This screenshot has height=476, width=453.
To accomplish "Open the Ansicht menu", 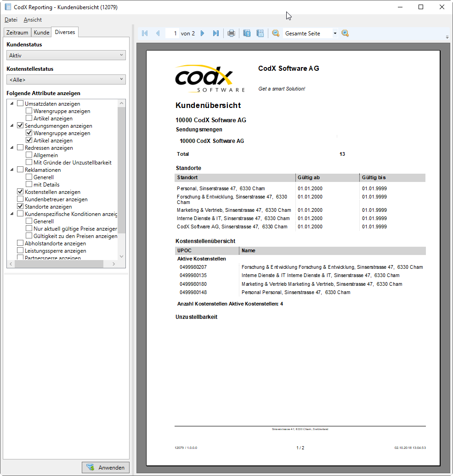I will (x=33, y=20).
